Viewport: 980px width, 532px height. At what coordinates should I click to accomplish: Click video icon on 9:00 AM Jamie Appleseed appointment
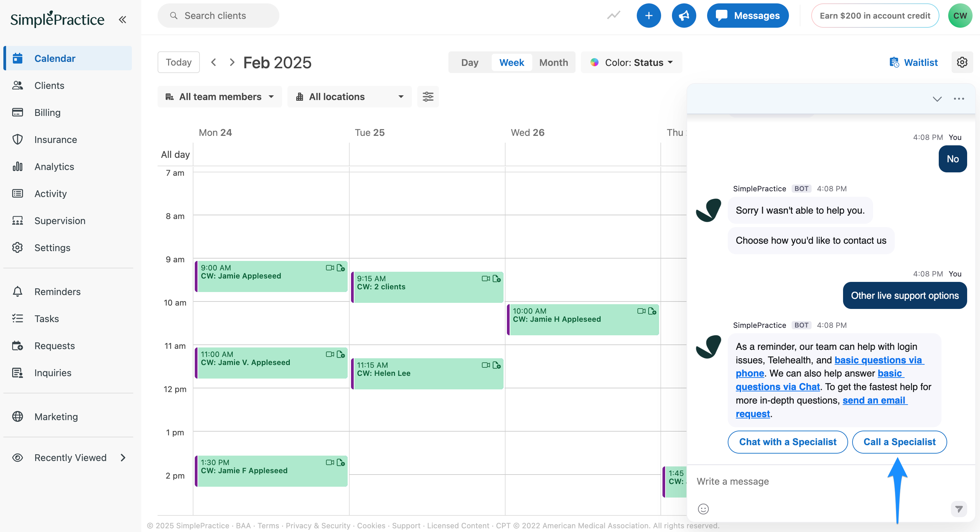tap(330, 268)
